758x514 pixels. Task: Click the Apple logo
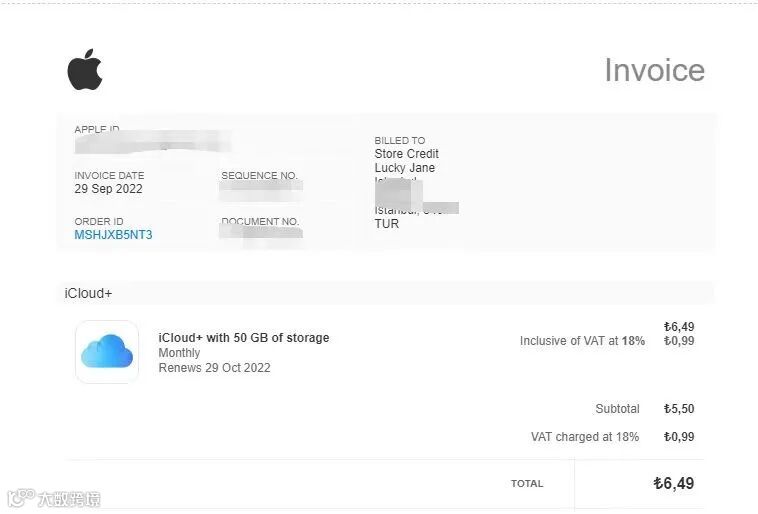85,69
